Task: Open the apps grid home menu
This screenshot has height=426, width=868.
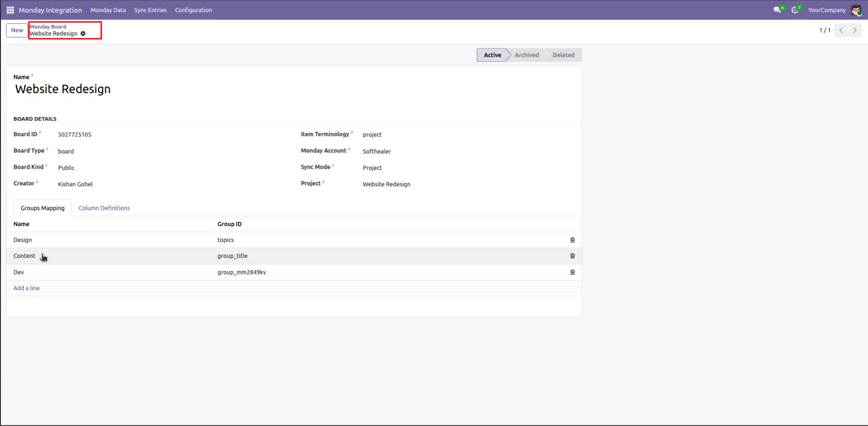Action: (x=10, y=10)
